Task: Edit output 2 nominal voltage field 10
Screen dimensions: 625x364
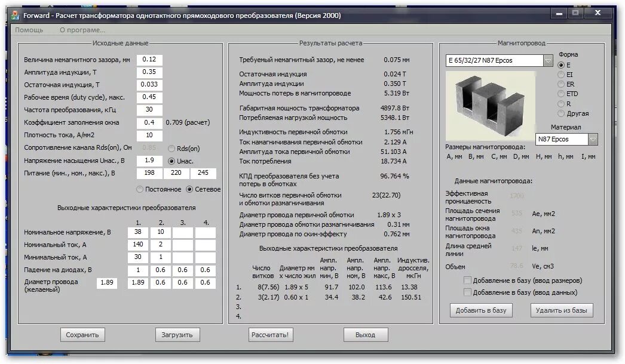Action: pyautogui.click(x=161, y=232)
